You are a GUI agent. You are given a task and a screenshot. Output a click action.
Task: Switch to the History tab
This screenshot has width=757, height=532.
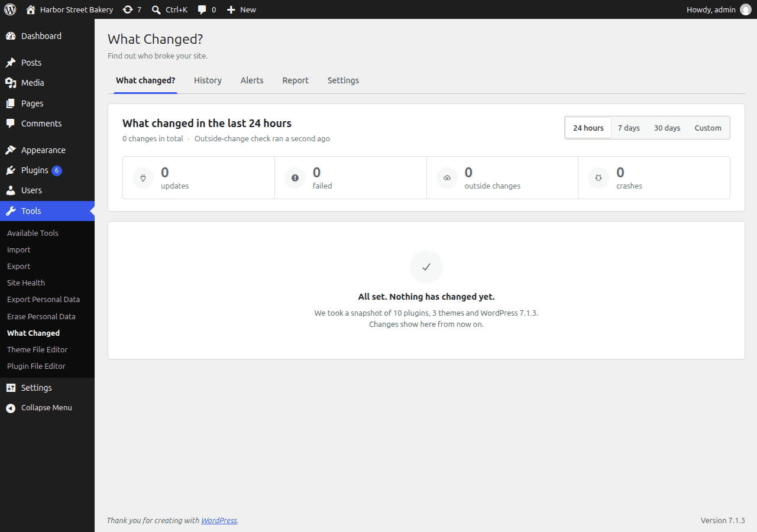point(208,80)
